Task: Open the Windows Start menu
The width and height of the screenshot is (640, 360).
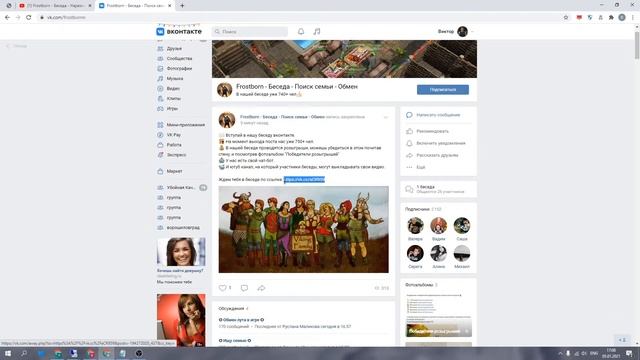Action: tap(8, 353)
